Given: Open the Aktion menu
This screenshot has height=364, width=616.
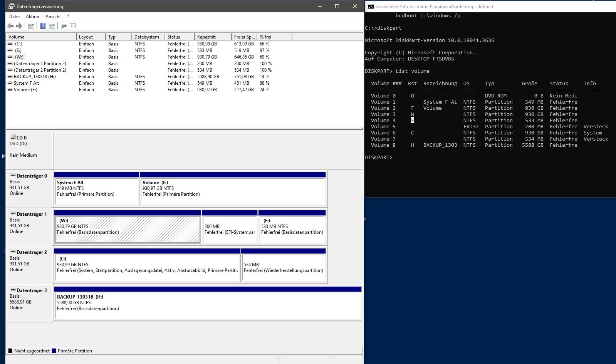Looking at the screenshot, I should (32, 17).
